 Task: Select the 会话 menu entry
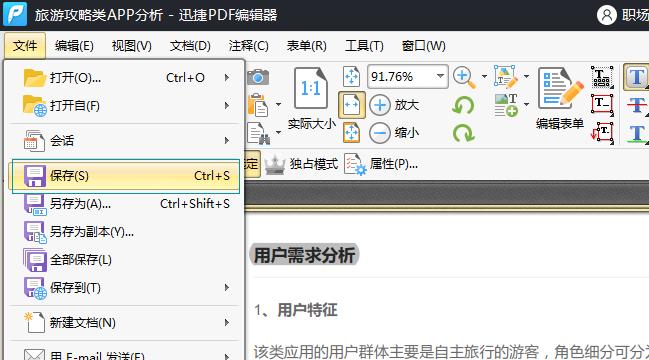click(124, 141)
